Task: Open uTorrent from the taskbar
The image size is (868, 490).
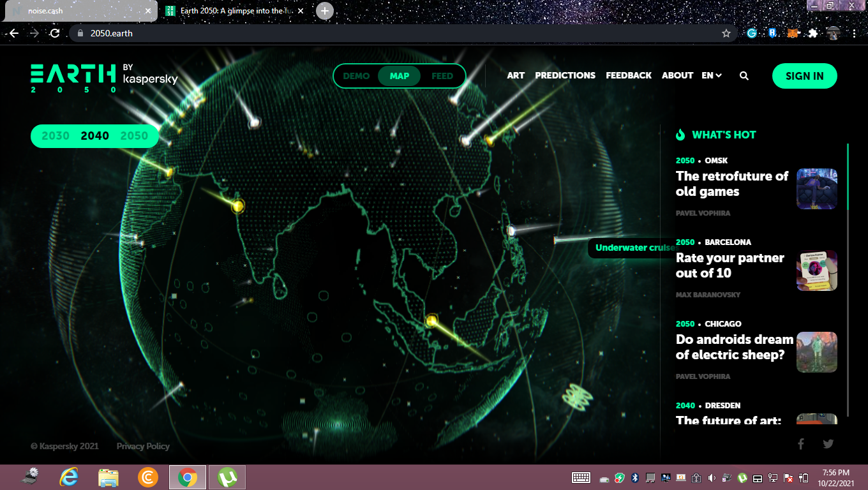Action: pyautogui.click(x=227, y=477)
